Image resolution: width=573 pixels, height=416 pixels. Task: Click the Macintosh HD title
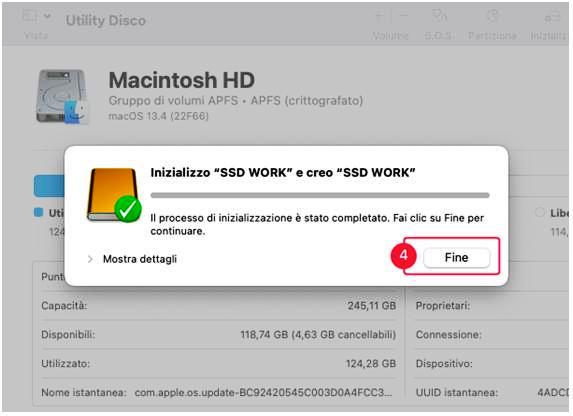click(182, 80)
